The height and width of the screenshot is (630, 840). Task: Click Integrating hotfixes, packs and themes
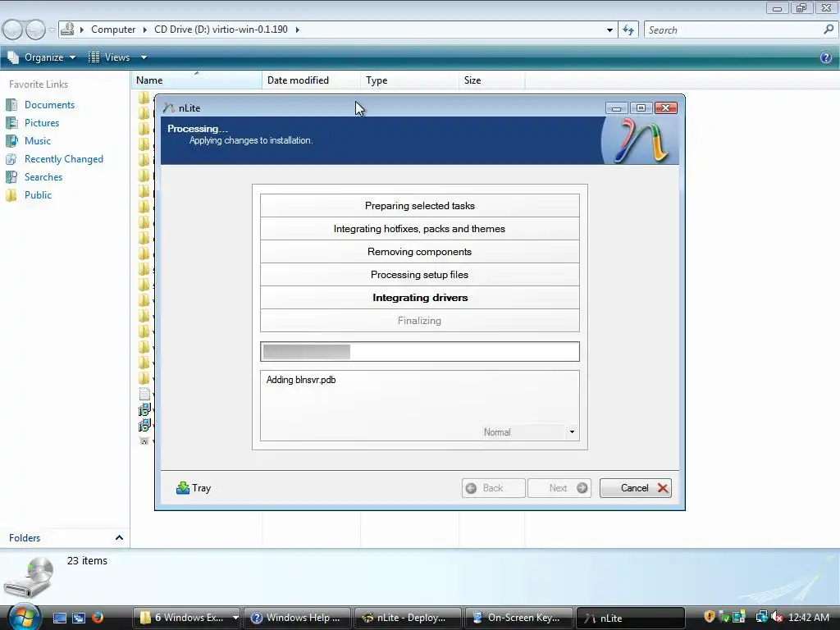[419, 229]
